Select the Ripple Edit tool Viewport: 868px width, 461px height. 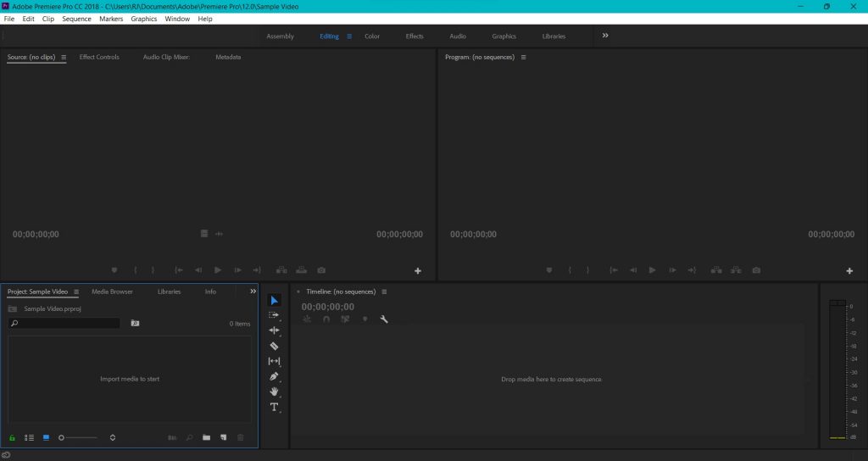pos(274,330)
